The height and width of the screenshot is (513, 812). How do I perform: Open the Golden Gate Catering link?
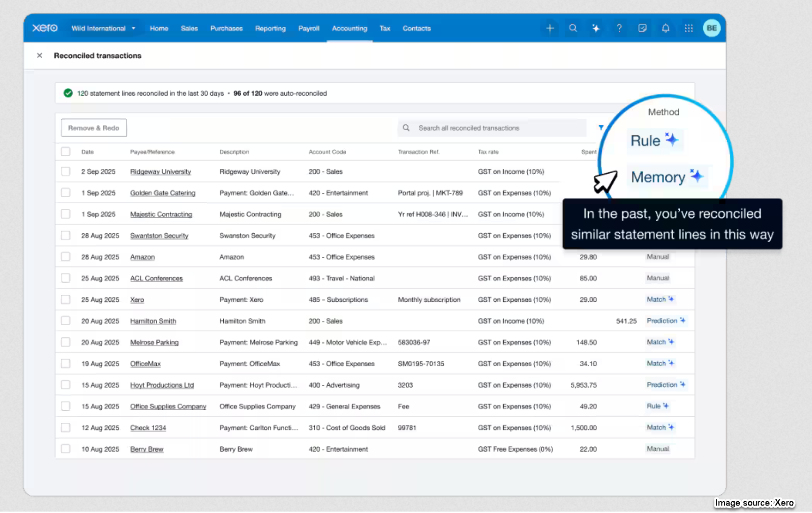(162, 193)
